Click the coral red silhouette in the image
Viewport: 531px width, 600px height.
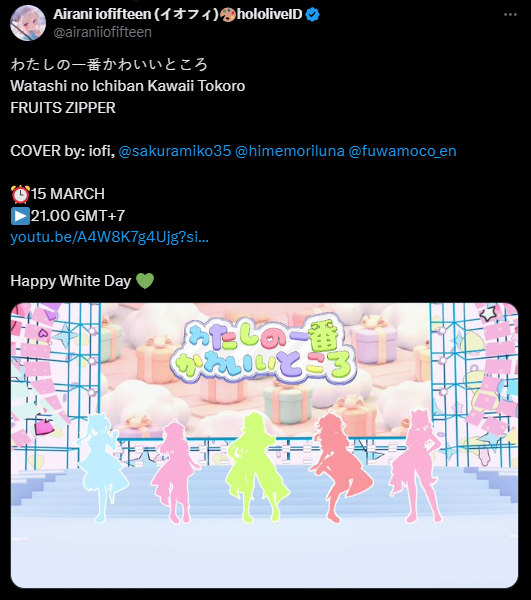(339, 468)
